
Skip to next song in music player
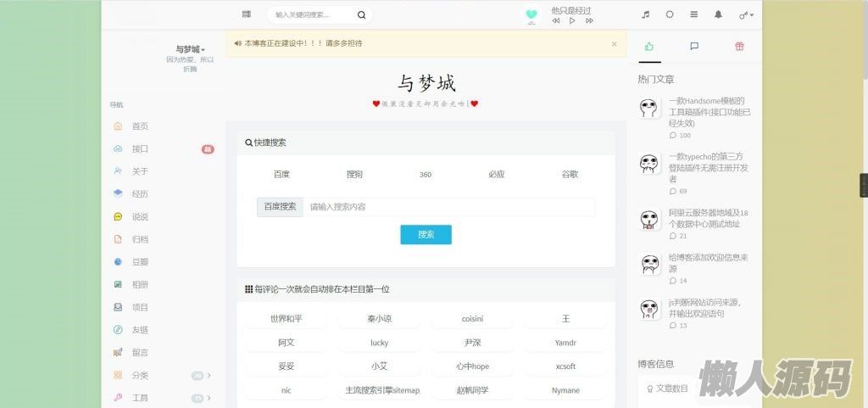(590, 21)
